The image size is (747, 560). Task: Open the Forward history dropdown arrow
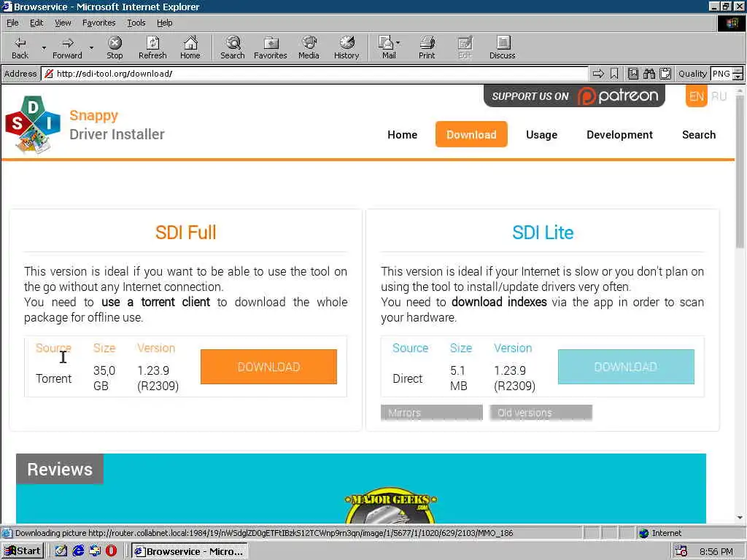[91, 47]
